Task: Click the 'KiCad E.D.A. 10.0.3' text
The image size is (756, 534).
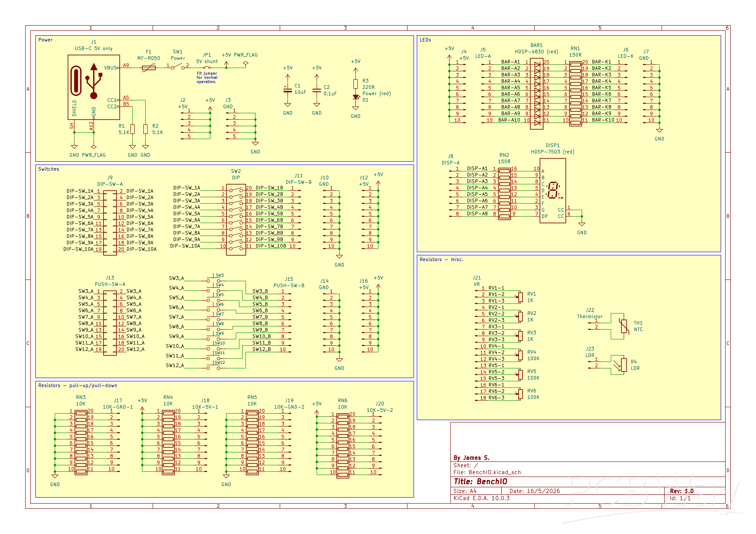Action: point(481,498)
